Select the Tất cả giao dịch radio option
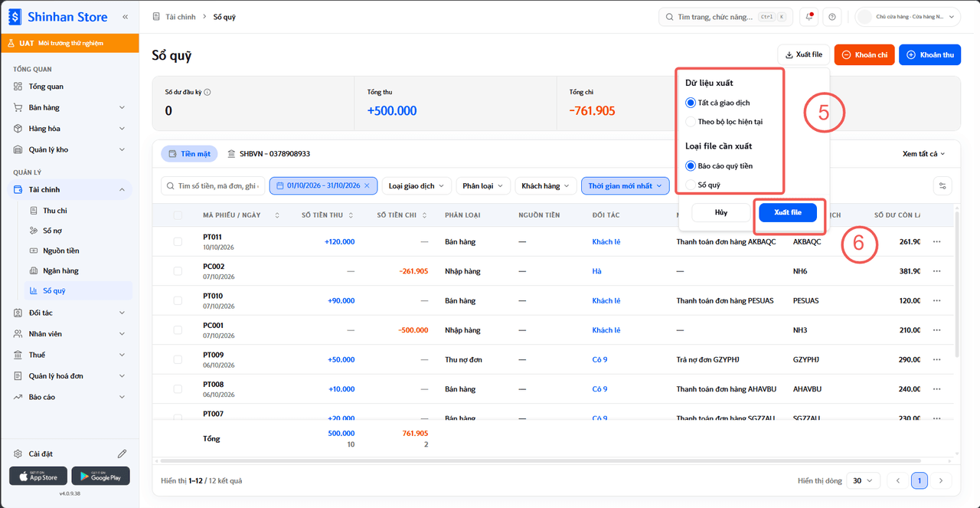The image size is (980, 508). click(691, 103)
